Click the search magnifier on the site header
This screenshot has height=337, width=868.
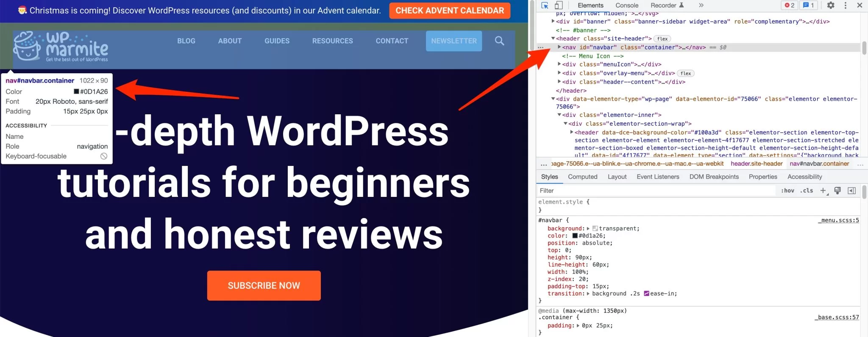(x=500, y=41)
